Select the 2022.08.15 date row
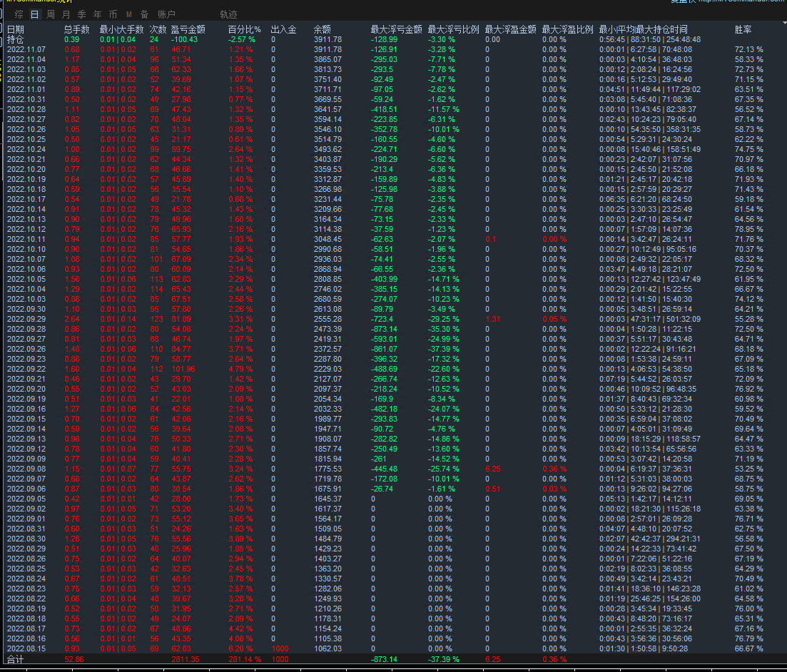The height and width of the screenshot is (672, 787). click(x=26, y=648)
